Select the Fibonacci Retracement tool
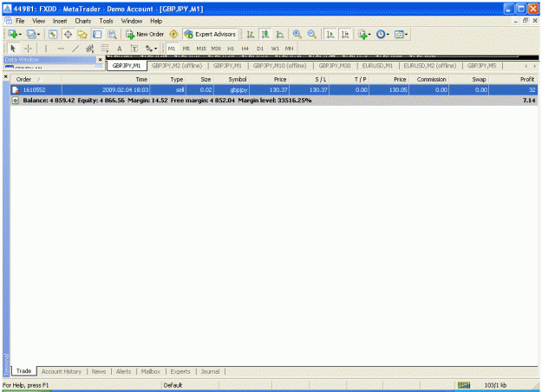The height and width of the screenshot is (392, 542). 104,49
